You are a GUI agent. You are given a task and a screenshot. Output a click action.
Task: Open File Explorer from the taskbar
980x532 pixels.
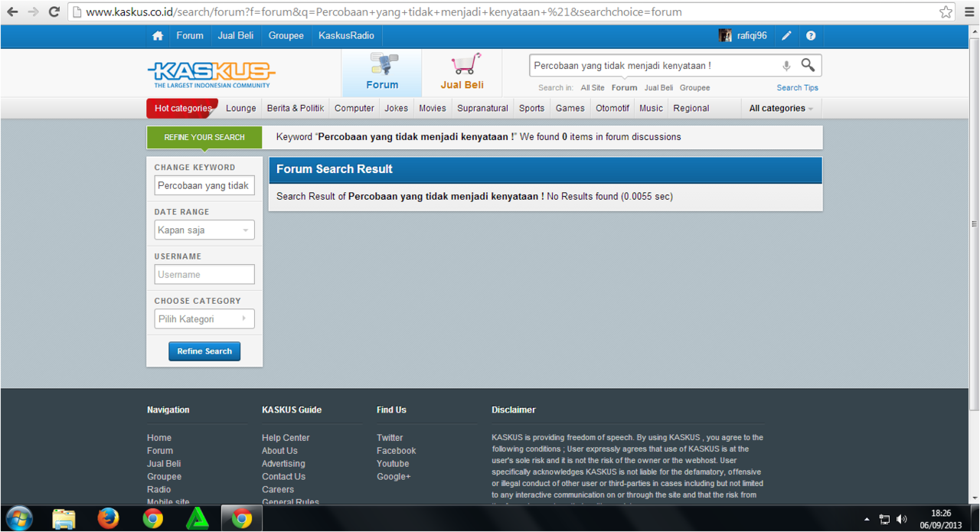click(x=64, y=518)
